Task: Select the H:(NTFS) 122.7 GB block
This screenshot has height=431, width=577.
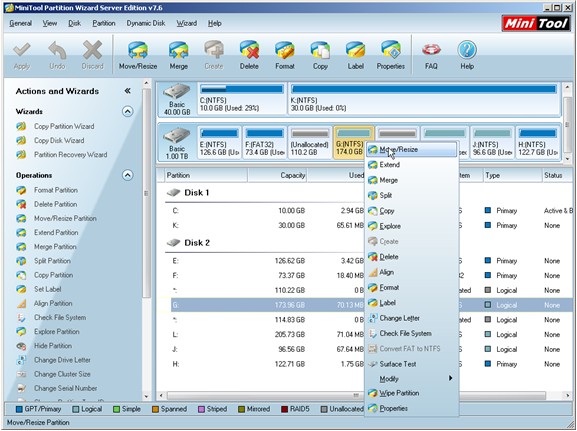Action: (x=538, y=142)
